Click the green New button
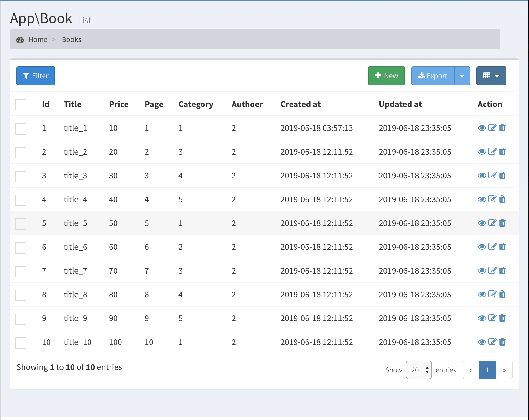Screen dimensions: 529x420 [x=386, y=76]
